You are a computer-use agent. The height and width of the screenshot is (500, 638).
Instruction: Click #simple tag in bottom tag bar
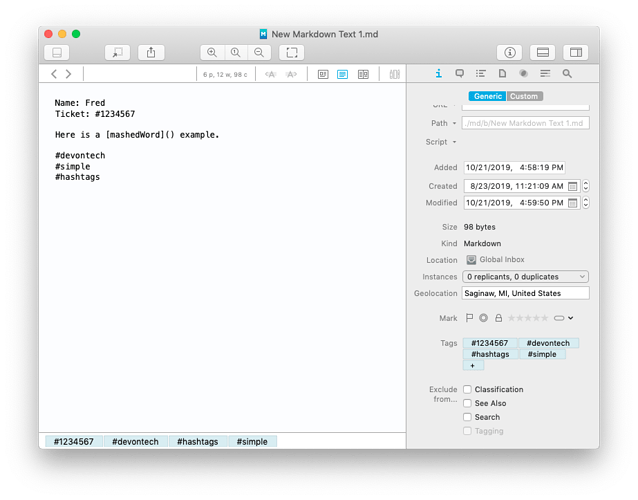(252, 442)
